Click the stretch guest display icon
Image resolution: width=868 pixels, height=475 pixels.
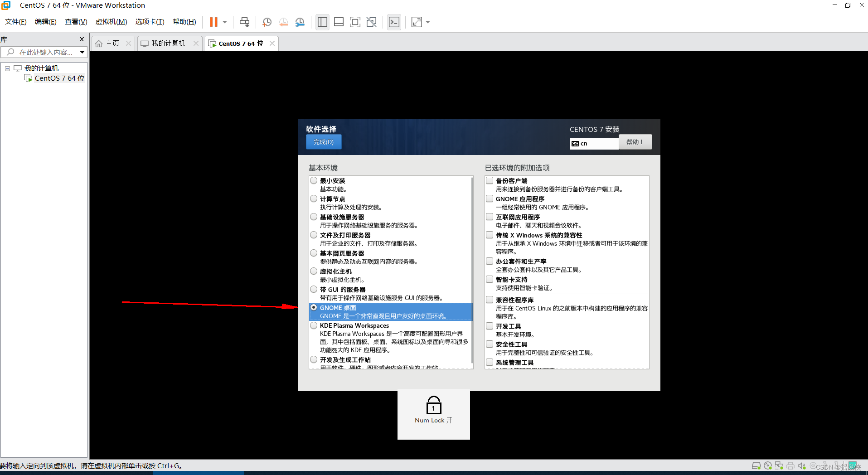coord(417,22)
